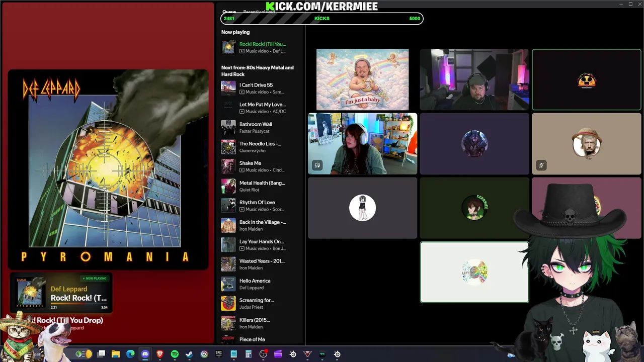The image size is (644, 362).
Task: Select the man with headphones webcam tile
Action: click(x=474, y=79)
